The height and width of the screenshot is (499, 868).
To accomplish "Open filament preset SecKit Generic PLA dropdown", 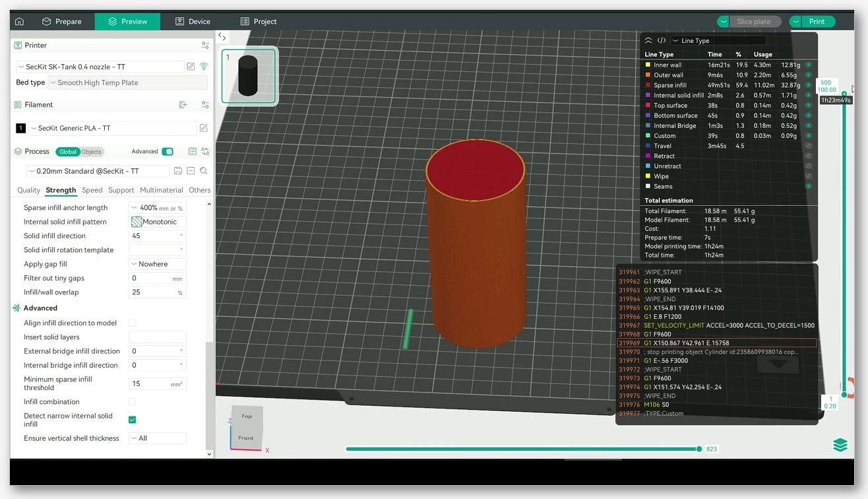I will pyautogui.click(x=112, y=128).
